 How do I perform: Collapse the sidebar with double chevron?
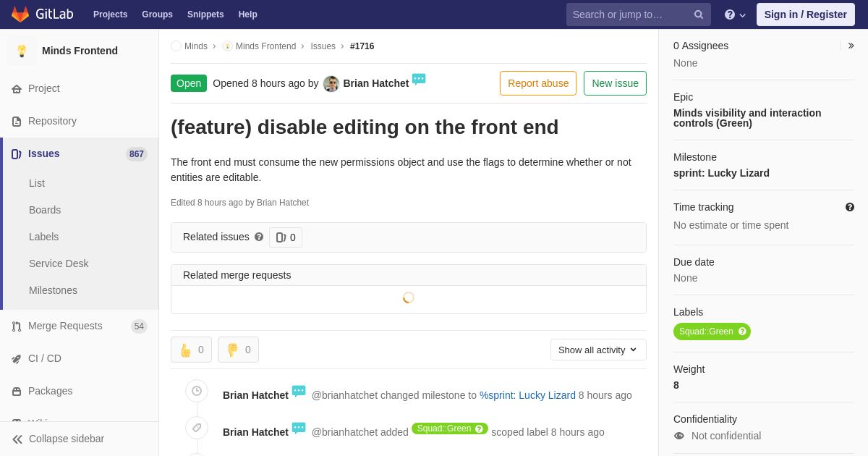point(17,439)
